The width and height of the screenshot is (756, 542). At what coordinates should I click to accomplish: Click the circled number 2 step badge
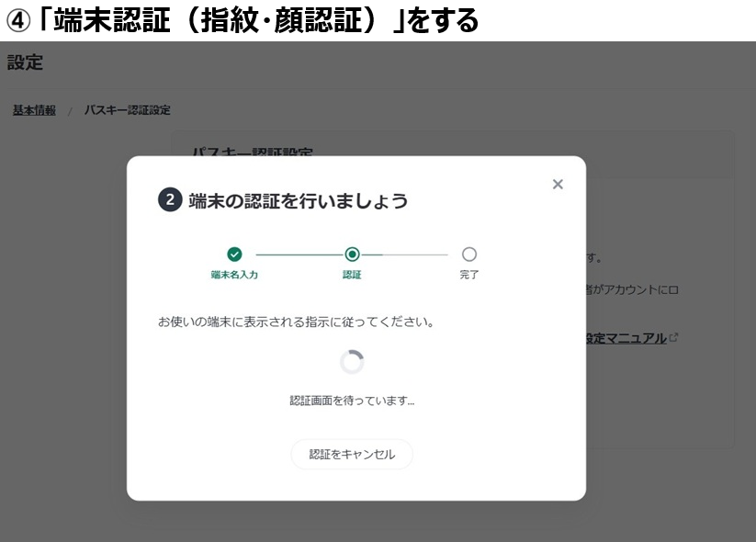coord(169,199)
